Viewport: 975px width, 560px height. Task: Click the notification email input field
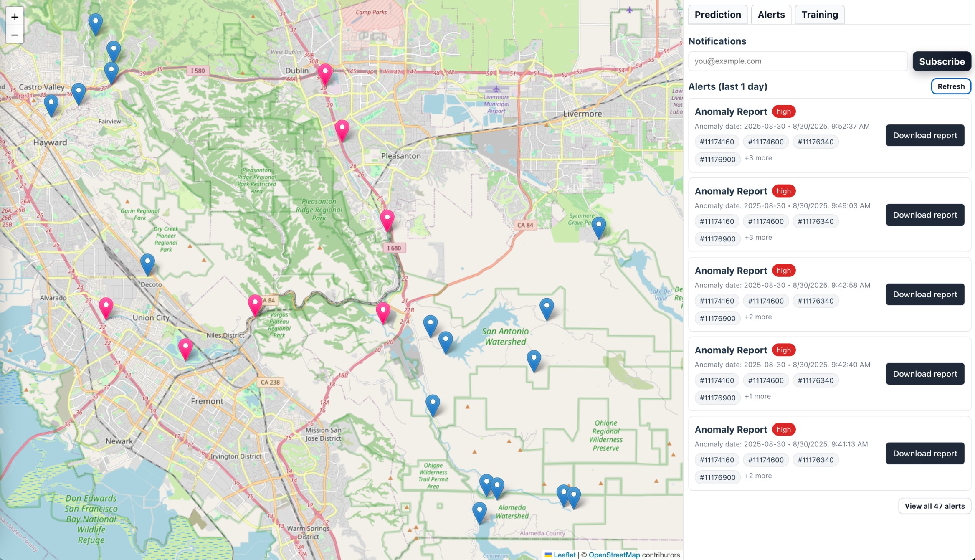tap(798, 61)
